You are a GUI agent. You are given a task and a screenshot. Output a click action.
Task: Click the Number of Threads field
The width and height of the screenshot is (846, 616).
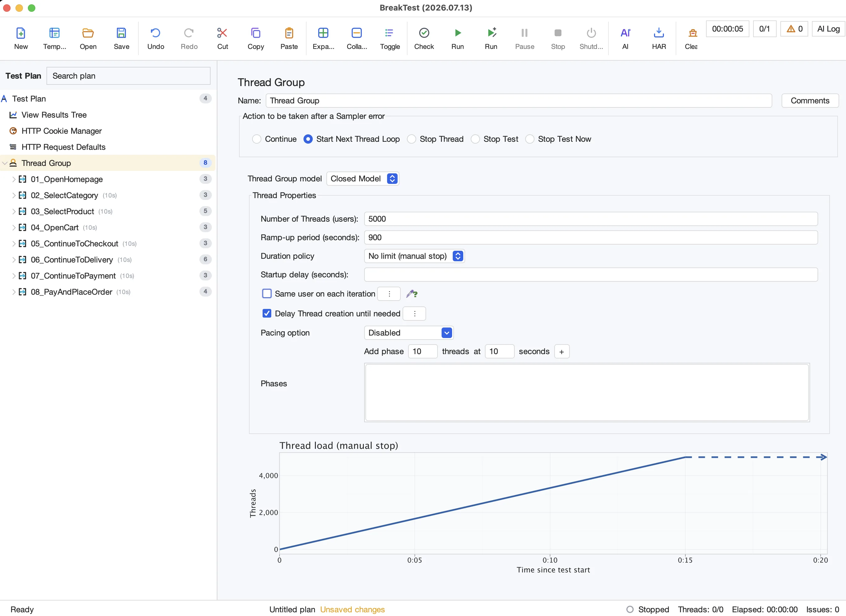click(591, 219)
